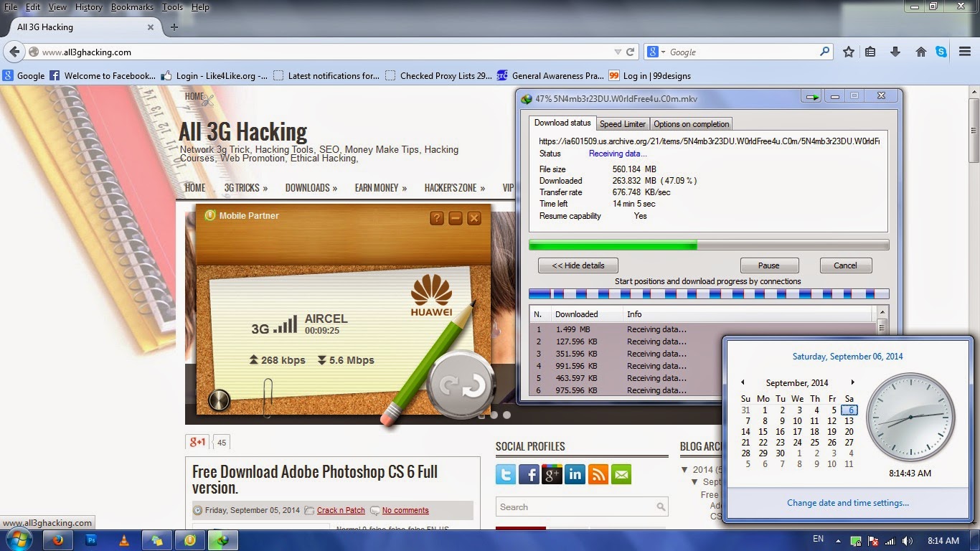Click the Skype icon in Firefox toolbar
980x551 pixels.
941,52
